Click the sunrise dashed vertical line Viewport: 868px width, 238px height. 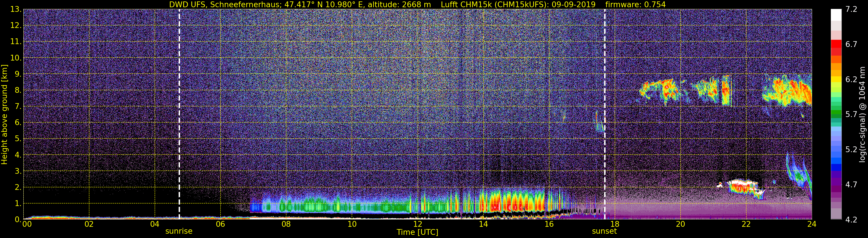point(179,114)
